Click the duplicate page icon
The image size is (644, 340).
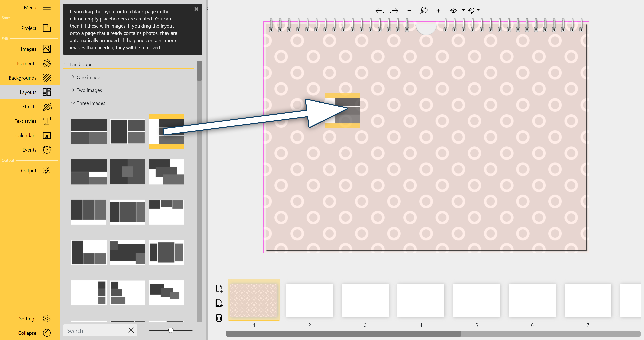click(x=219, y=303)
